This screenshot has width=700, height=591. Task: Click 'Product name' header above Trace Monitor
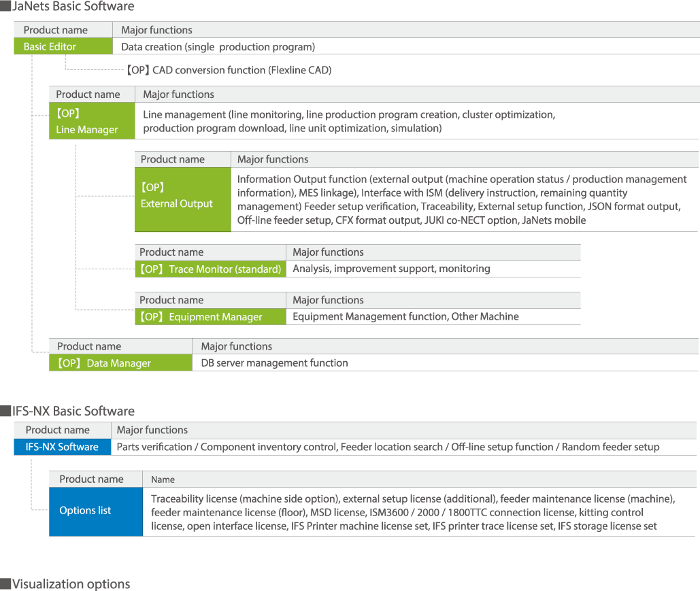pyautogui.click(x=171, y=252)
